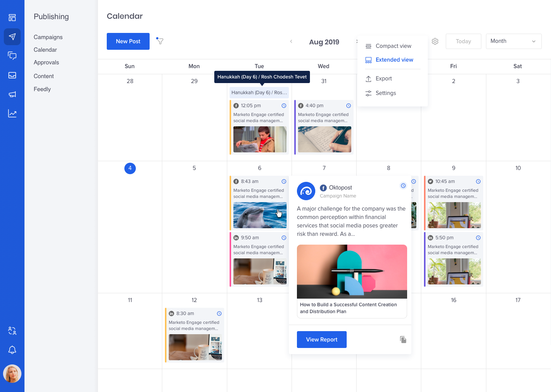
Task: Open the filter funnel icon
Action: coord(160,41)
